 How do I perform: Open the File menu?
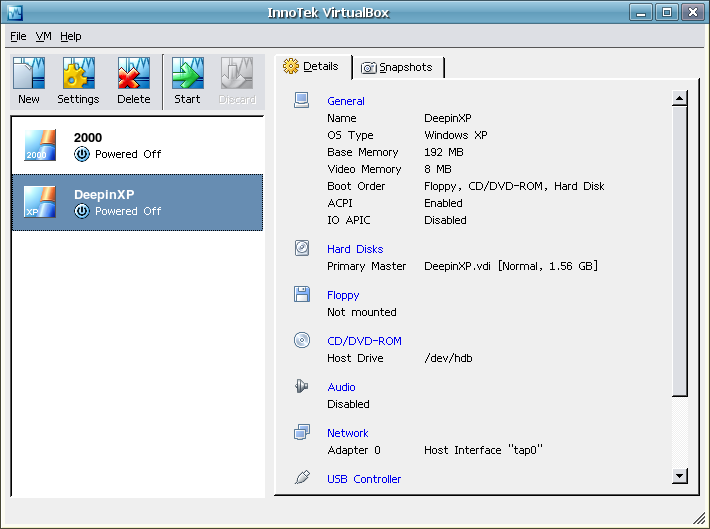(18, 36)
